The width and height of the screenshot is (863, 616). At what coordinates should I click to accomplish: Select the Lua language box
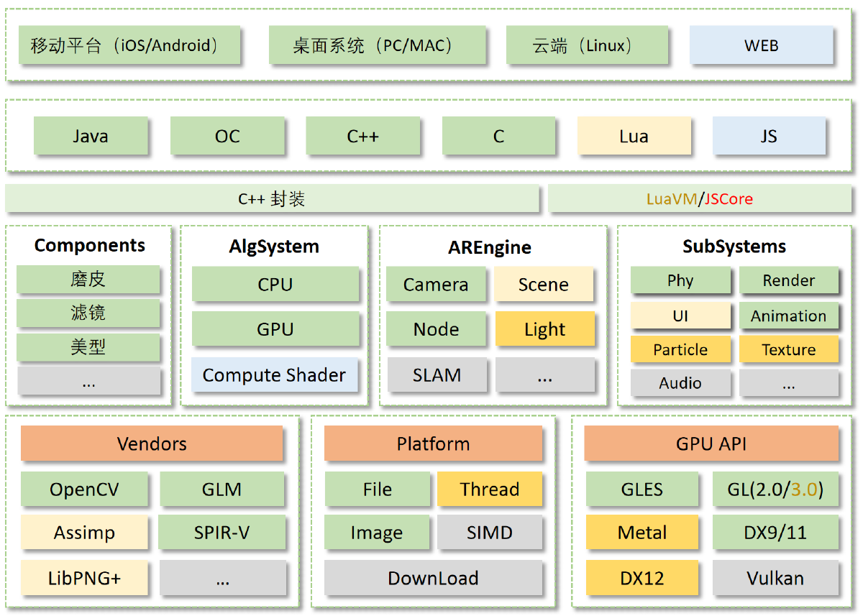634,137
